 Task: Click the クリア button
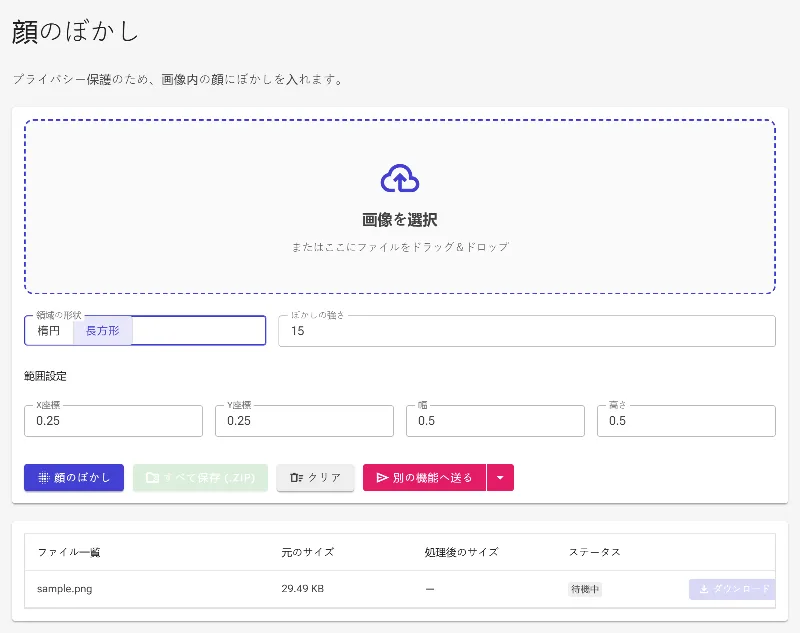pyautogui.click(x=315, y=477)
